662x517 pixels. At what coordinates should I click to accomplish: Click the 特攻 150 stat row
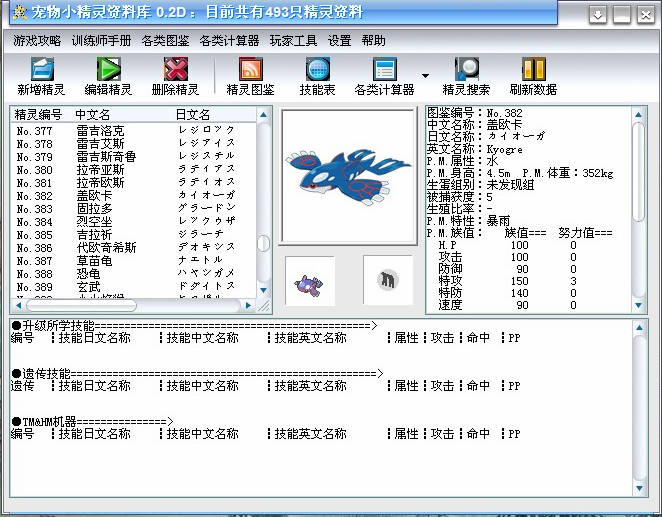click(507, 281)
